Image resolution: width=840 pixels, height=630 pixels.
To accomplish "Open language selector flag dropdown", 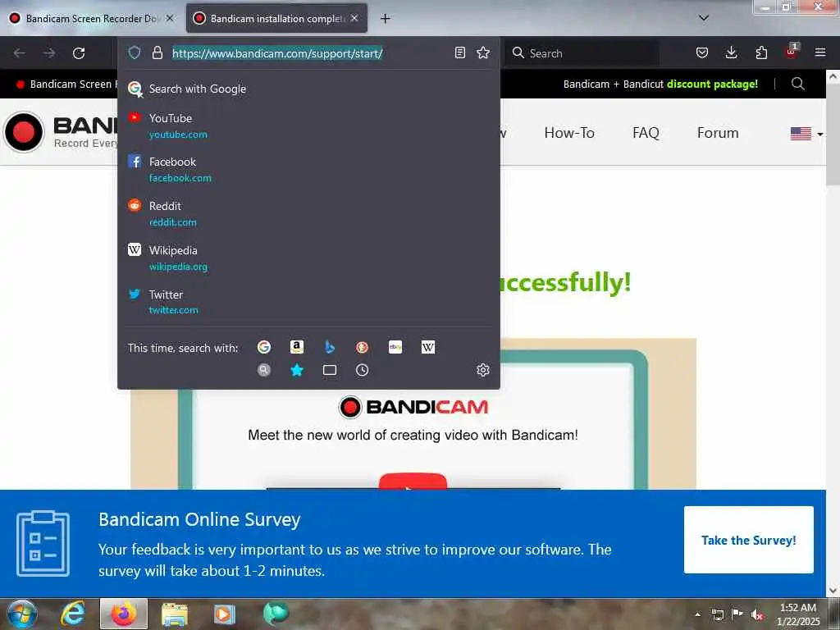I will coord(807,134).
